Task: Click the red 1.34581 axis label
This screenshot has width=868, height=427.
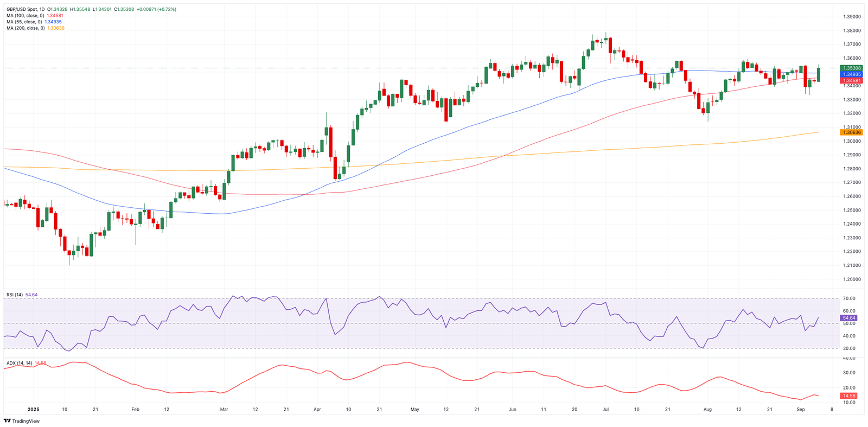Action: click(x=851, y=80)
